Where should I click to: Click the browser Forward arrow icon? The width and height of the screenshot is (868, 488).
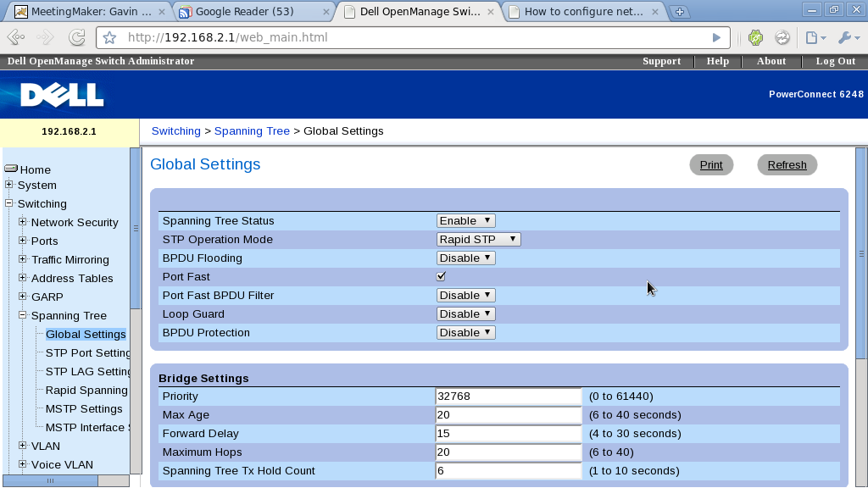tap(44, 37)
